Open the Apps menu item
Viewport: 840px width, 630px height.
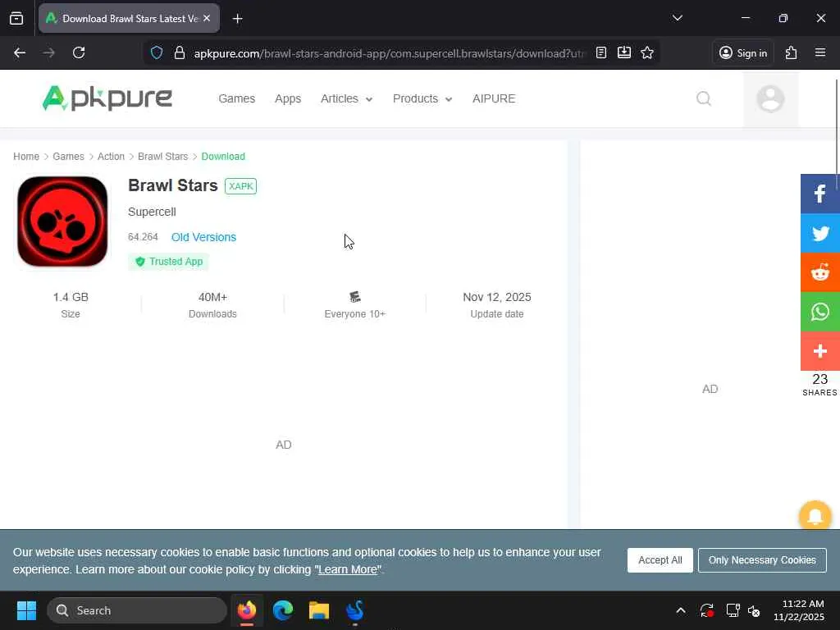point(288,98)
